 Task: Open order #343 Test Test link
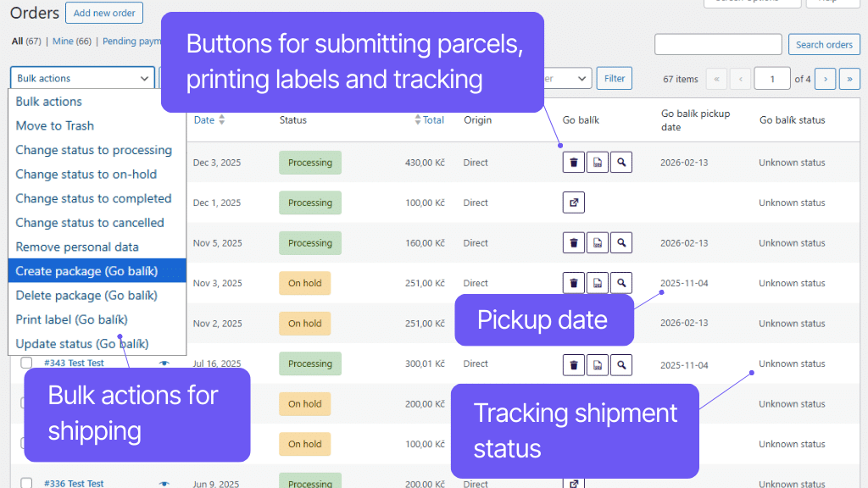(74, 363)
